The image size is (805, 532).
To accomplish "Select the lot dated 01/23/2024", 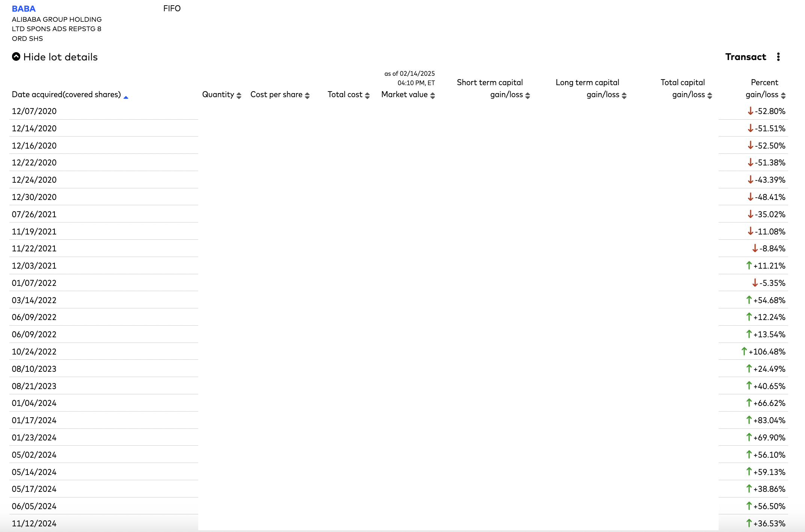I will (x=34, y=438).
